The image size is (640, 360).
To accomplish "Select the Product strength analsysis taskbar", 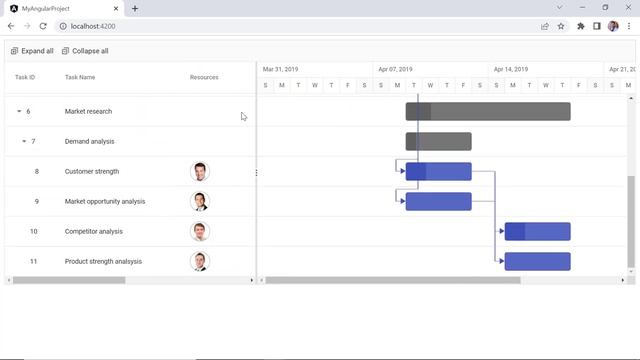I will pyautogui.click(x=537, y=261).
